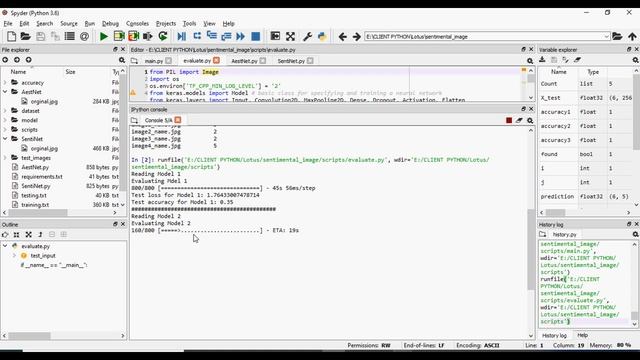
Task: Select the prediction variable row
Action: point(586,196)
